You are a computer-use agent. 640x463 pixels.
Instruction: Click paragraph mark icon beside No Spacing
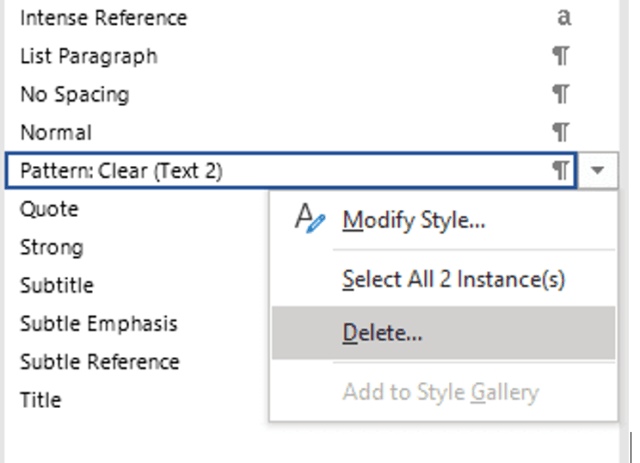pos(561,94)
